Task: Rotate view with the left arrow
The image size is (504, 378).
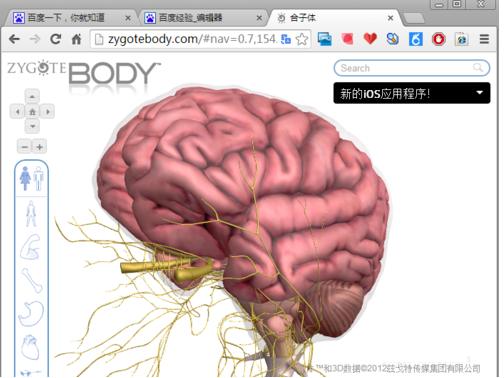Action: (x=17, y=112)
